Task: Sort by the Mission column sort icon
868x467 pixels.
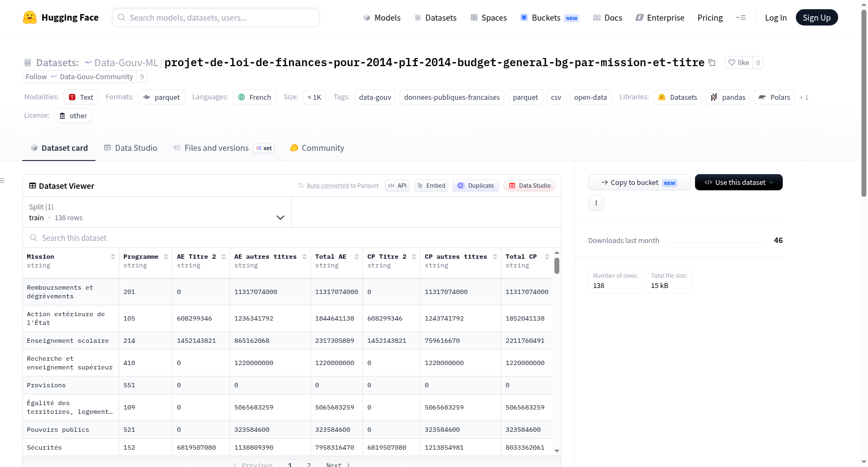Action: point(113,257)
